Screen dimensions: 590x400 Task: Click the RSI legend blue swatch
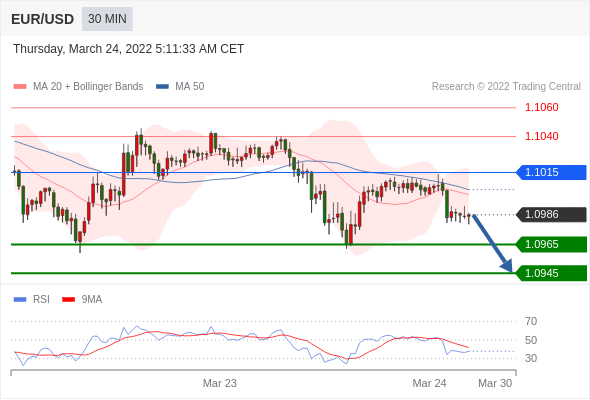(x=20, y=300)
